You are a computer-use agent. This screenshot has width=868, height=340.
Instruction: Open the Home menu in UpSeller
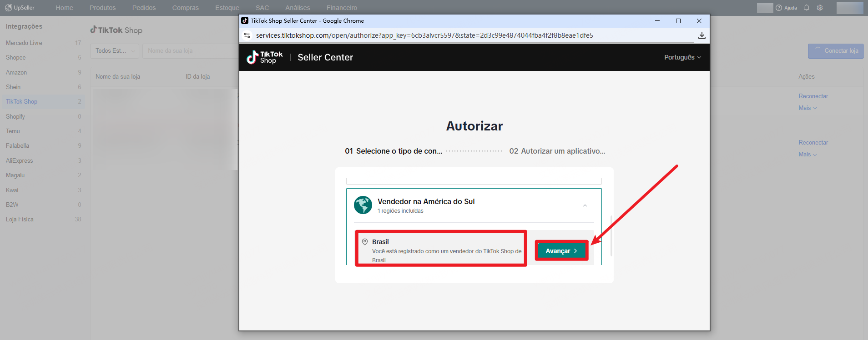click(x=64, y=8)
